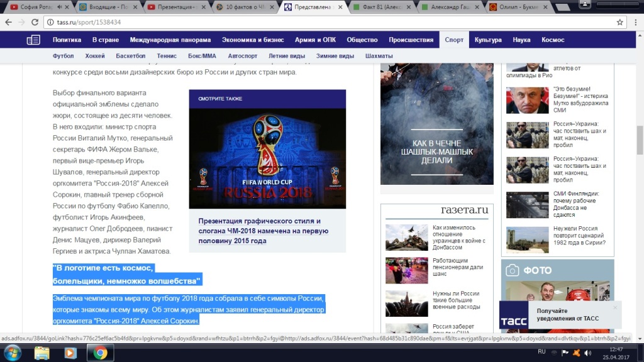Go to the Общество section
Viewport: 644px width, 362px height.
point(362,40)
